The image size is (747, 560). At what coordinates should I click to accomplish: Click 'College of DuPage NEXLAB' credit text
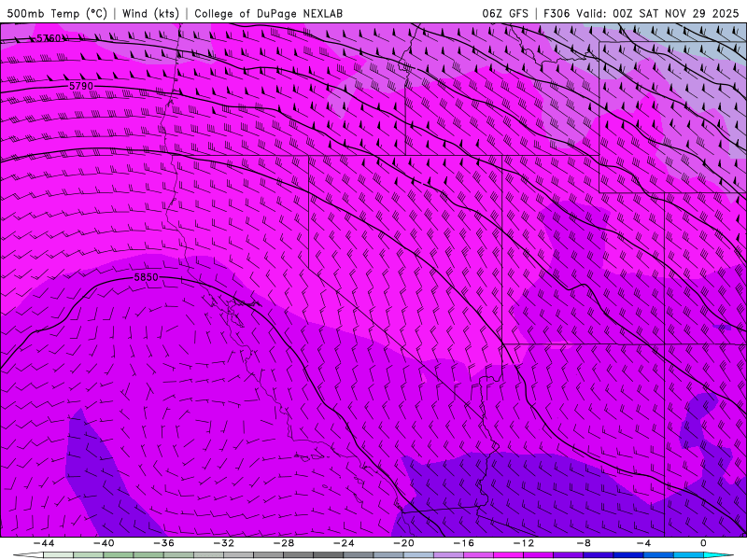pos(268,13)
